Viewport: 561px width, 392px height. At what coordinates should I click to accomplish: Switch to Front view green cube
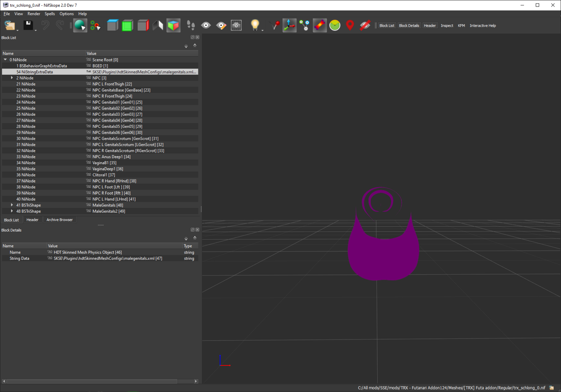click(127, 25)
